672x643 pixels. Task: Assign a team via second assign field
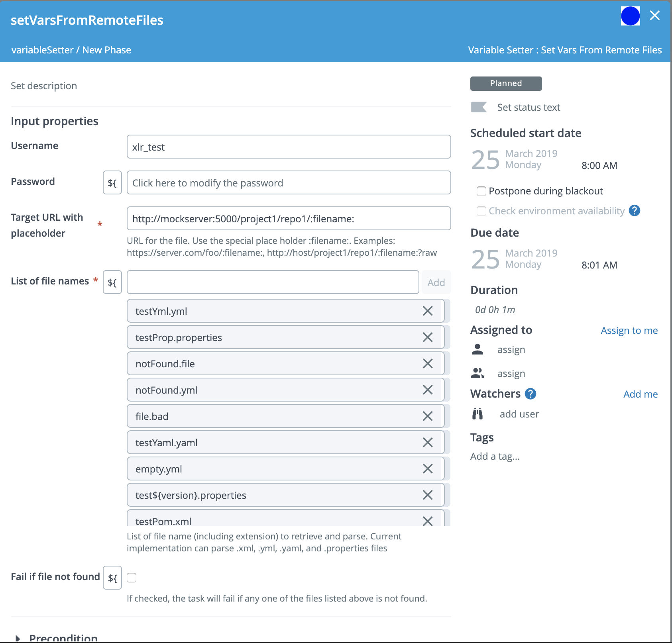pyautogui.click(x=511, y=374)
